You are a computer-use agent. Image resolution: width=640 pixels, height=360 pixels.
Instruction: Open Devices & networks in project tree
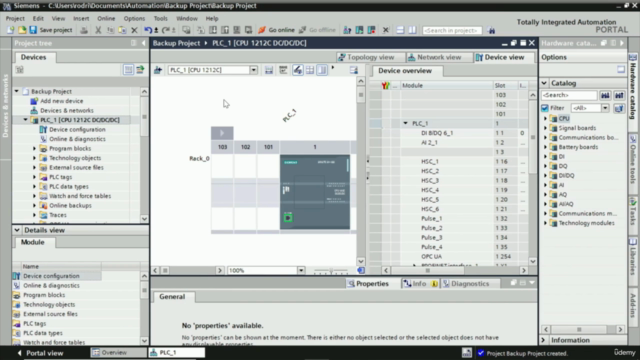(x=67, y=111)
